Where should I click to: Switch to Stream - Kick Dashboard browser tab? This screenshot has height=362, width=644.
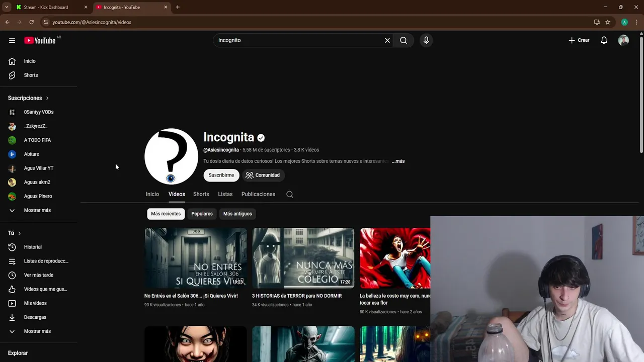coord(51,7)
